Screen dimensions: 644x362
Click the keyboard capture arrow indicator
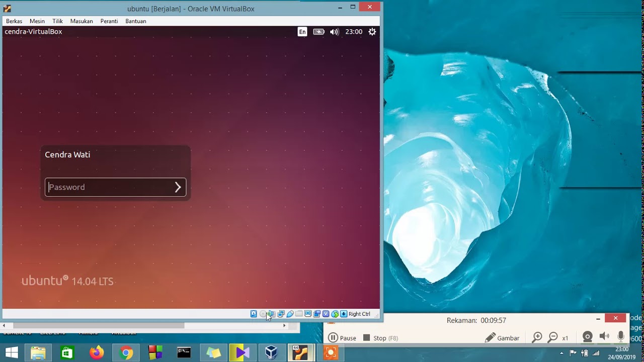[344, 314]
